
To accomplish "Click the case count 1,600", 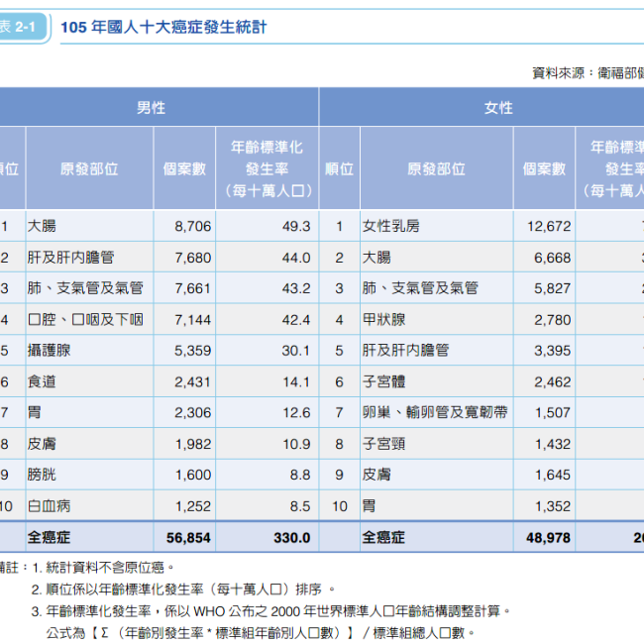I will (192, 476).
